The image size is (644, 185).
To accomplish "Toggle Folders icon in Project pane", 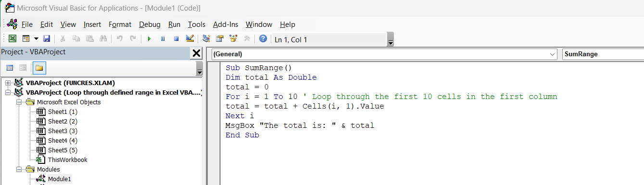I will [39, 68].
